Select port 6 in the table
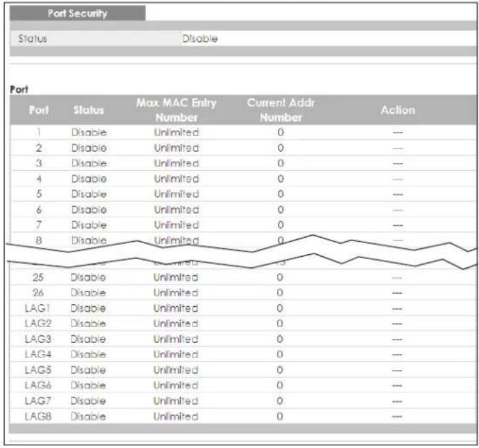 [39, 210]
